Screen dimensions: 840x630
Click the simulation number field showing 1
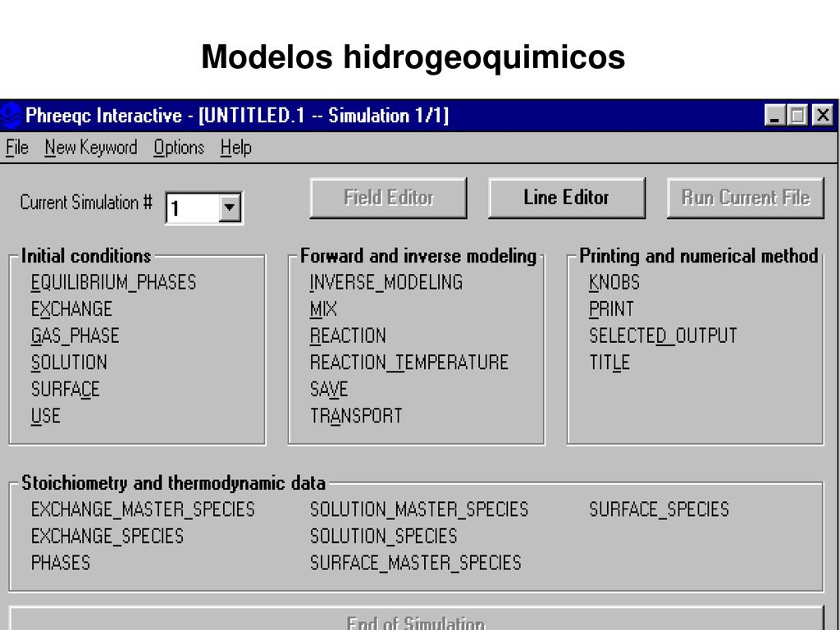tap(194, 208)
